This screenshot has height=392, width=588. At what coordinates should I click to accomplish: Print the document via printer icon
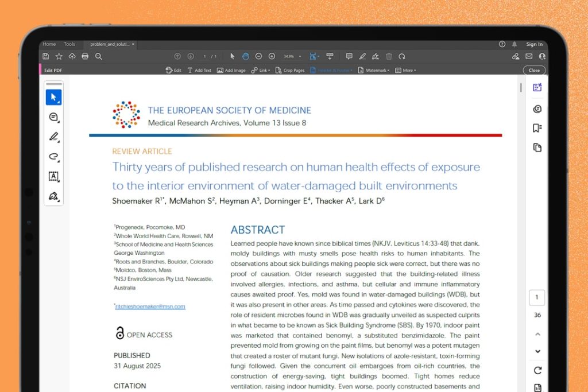85,56
